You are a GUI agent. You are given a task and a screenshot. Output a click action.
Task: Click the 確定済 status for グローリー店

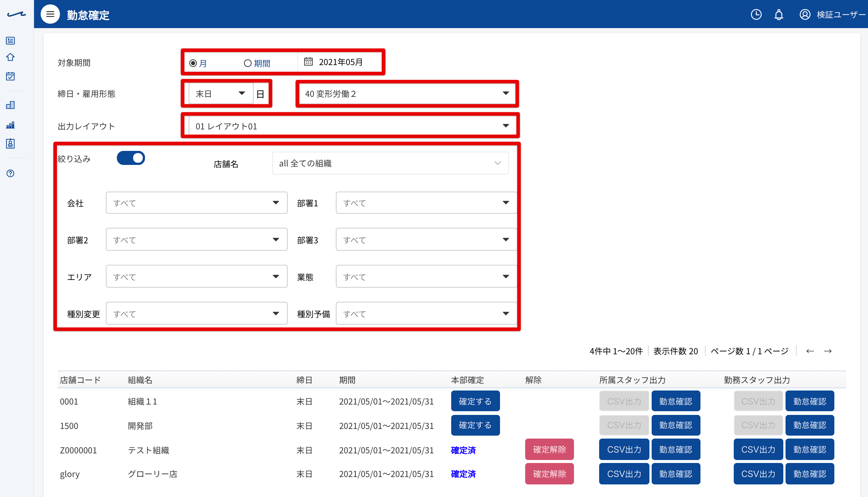click(463, 474)
